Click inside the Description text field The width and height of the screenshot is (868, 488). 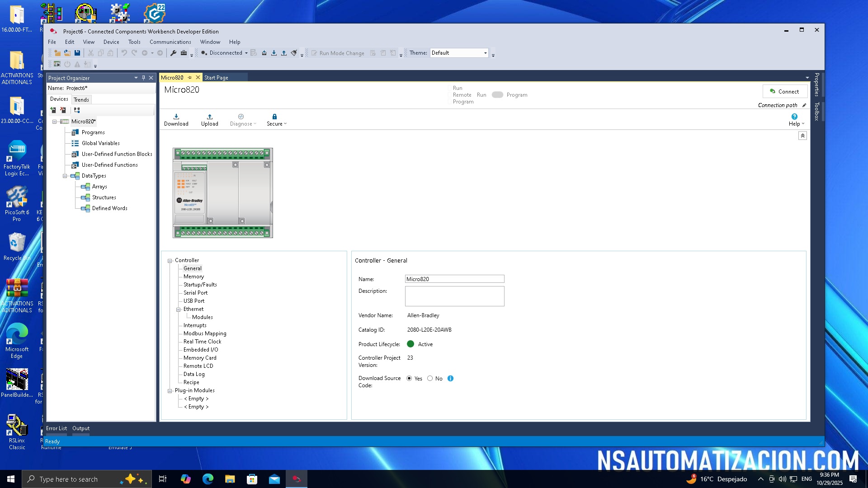[x=454, y=296]
